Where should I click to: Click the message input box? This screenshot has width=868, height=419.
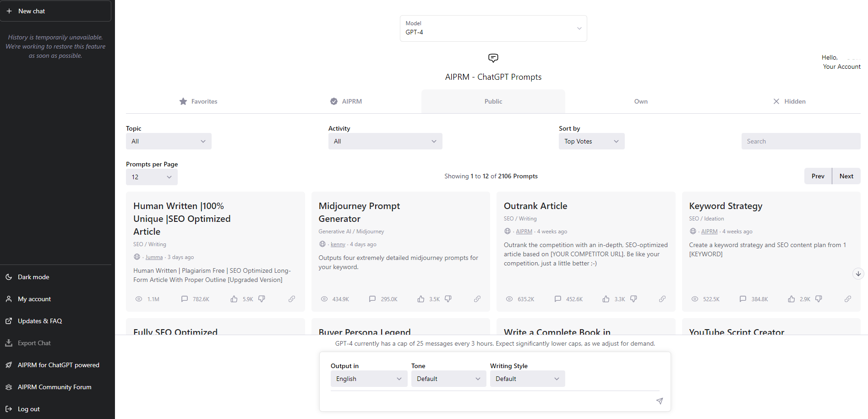tap(490, 401)
